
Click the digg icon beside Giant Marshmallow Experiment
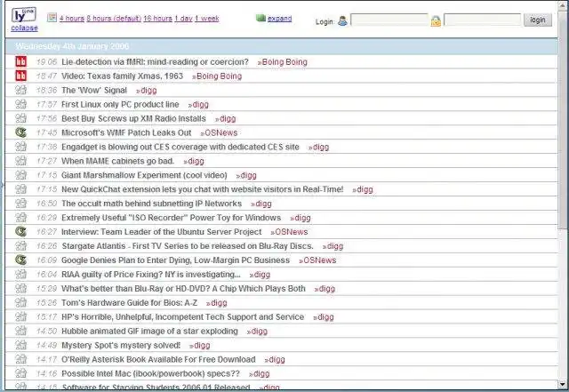point(21,175)
